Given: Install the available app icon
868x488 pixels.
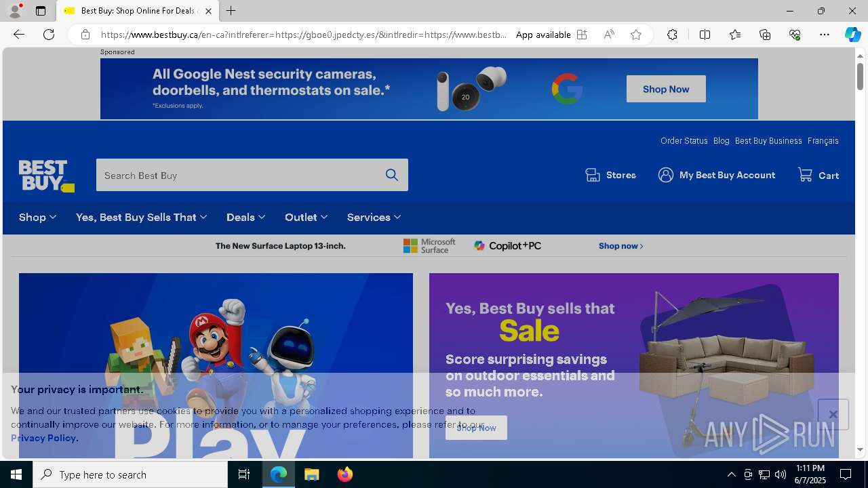Looking at the screenshot, I should tap(582, 35).
